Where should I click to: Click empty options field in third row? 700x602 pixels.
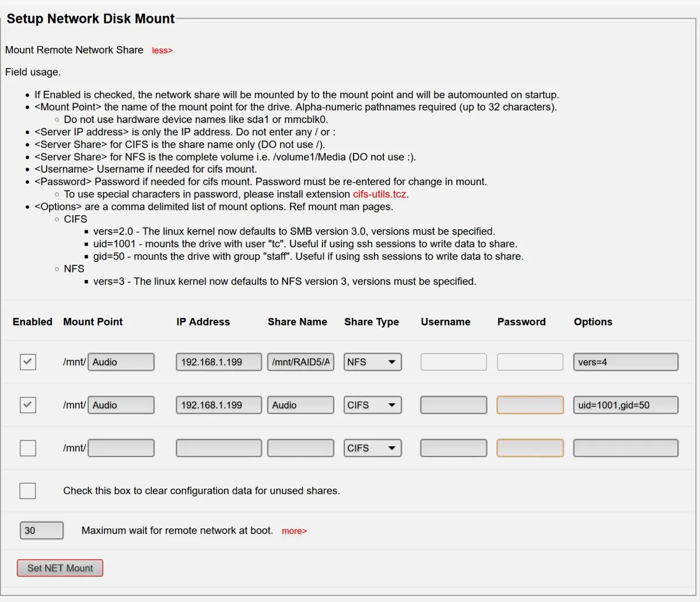pos(626,448)
